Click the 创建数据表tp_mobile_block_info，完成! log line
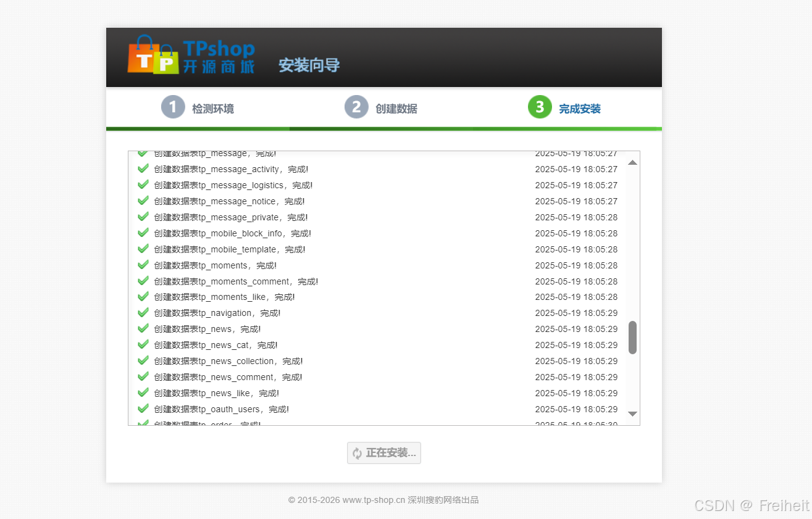The image size is (812, 519). (x=233, y=233)
